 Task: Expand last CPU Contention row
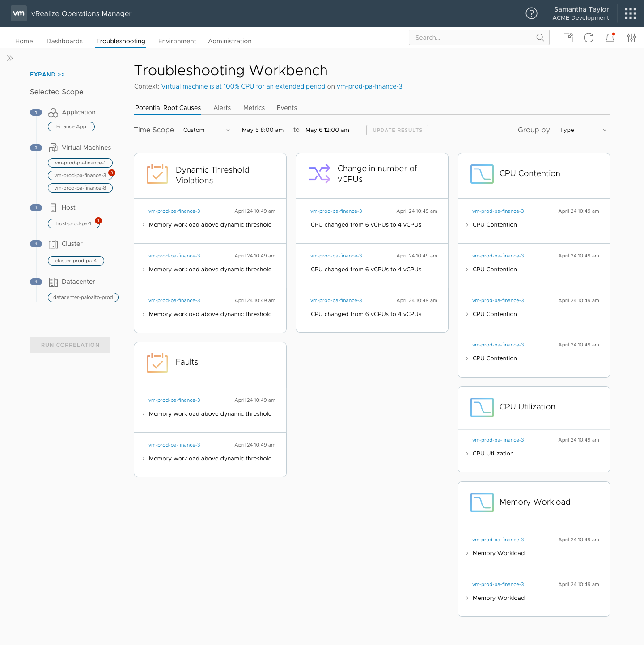point(467,358)
